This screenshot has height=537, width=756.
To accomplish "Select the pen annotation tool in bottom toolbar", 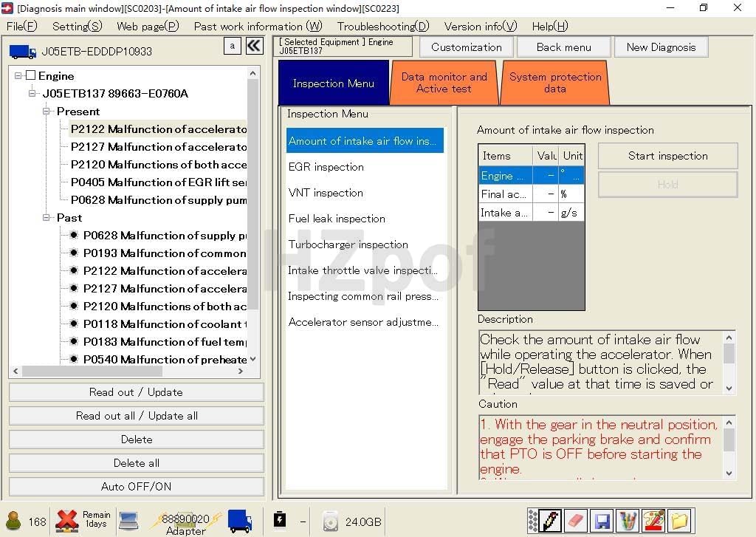I will click(x=550, y=521).
